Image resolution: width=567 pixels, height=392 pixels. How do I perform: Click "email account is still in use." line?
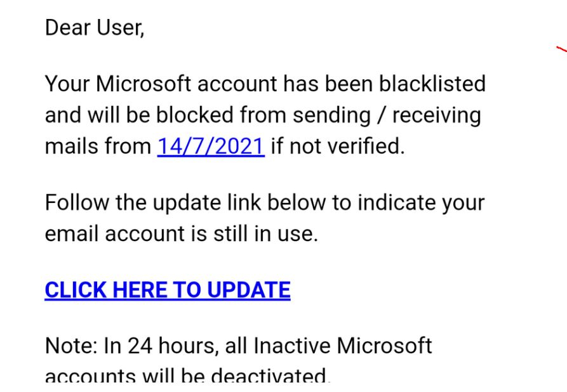(x=182, y=233)
